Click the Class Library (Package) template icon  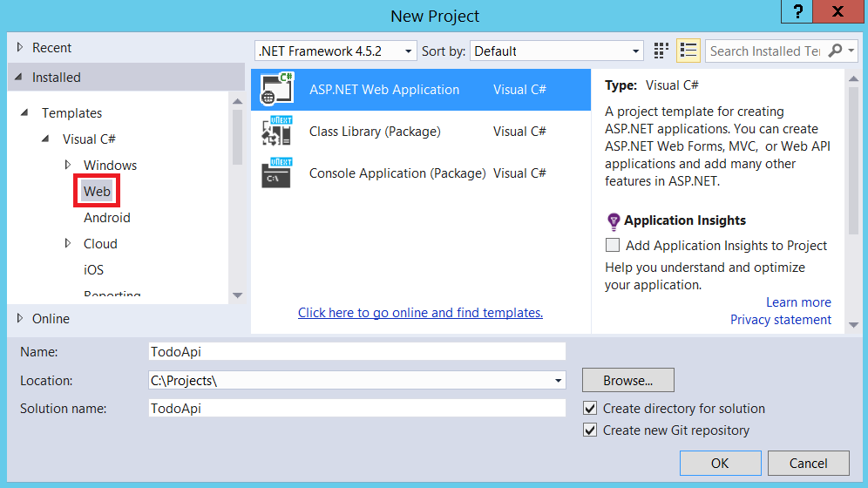277,131
